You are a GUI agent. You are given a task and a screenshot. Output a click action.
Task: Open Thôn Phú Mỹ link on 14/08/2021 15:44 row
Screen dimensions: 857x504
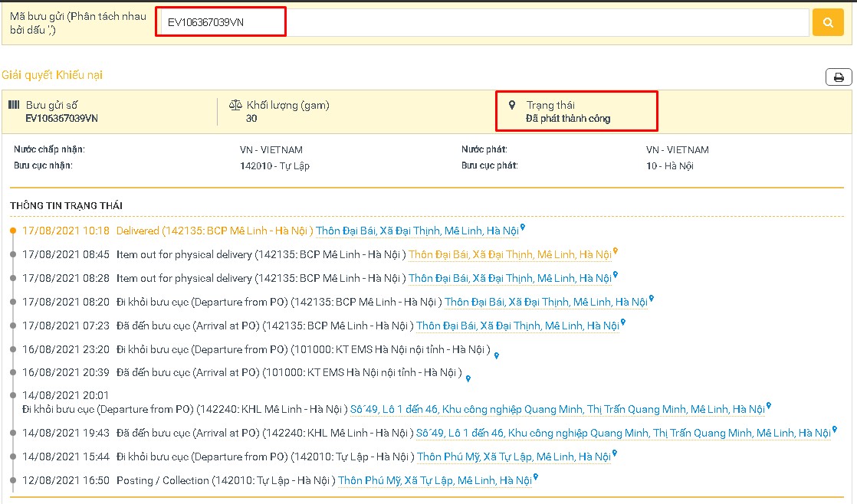(x=514, y=457)
